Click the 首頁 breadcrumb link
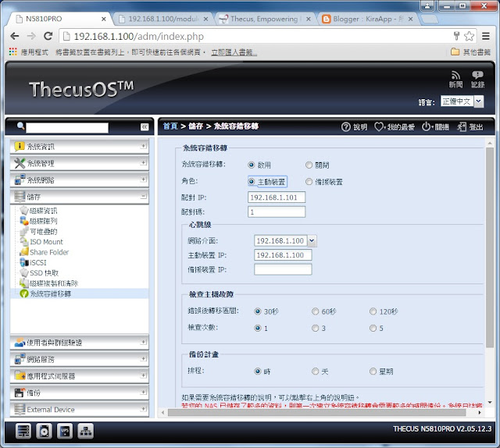This screenshot has width=500, height=448. 170,126
